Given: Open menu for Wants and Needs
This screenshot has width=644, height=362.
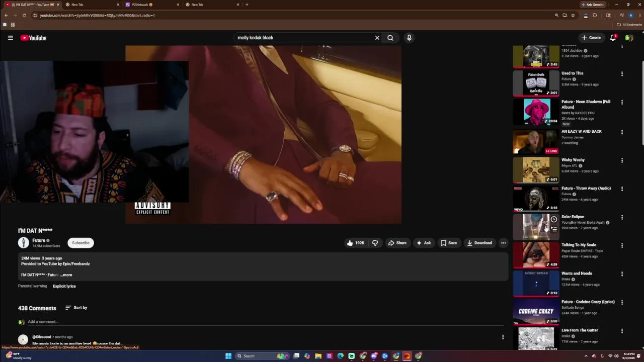Looking at the screenshot, I should click(x=622, y=275).
